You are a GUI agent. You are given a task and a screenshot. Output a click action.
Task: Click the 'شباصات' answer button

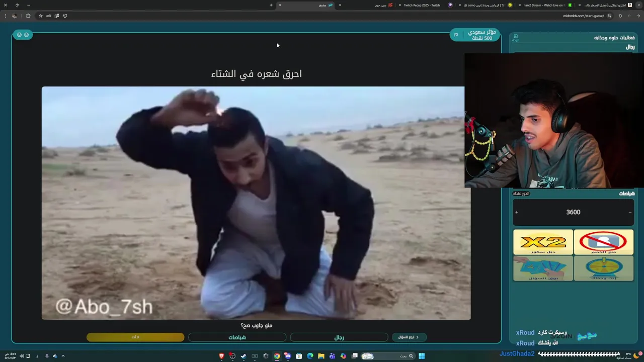coord(237,337)
